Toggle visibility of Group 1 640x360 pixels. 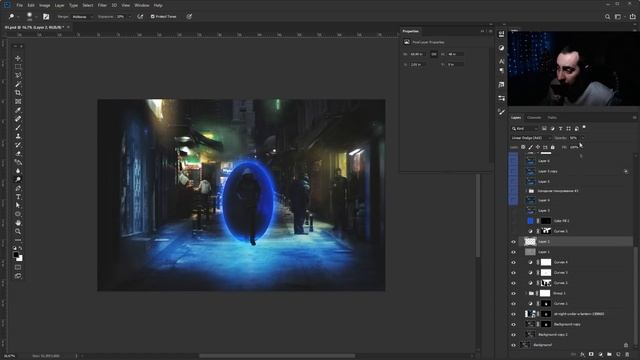tap(513, 293)
